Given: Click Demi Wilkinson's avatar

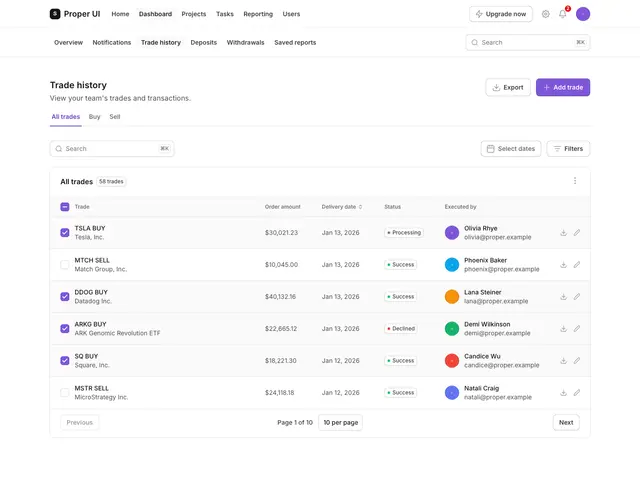Looking at the screenshot, I should [x=451, y=329].
